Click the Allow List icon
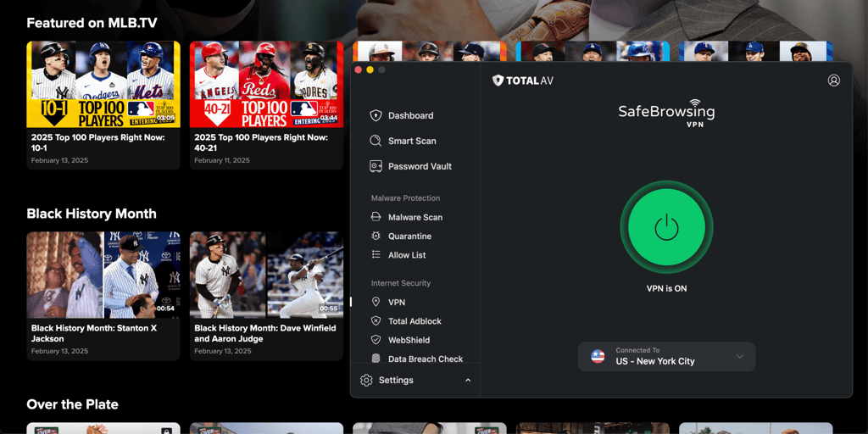Viewport: 868px width, 434px height. pos(376,254)
